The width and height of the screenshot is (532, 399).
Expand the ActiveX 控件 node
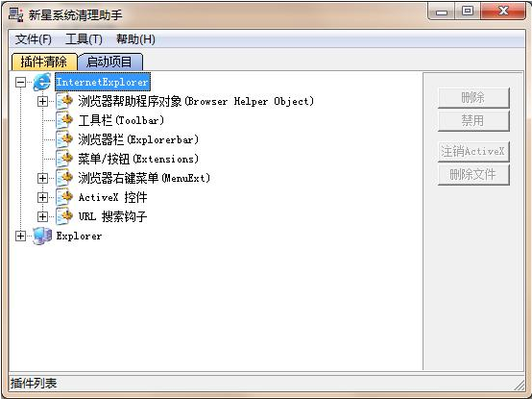pyautogui.click(x=42, y=197)
